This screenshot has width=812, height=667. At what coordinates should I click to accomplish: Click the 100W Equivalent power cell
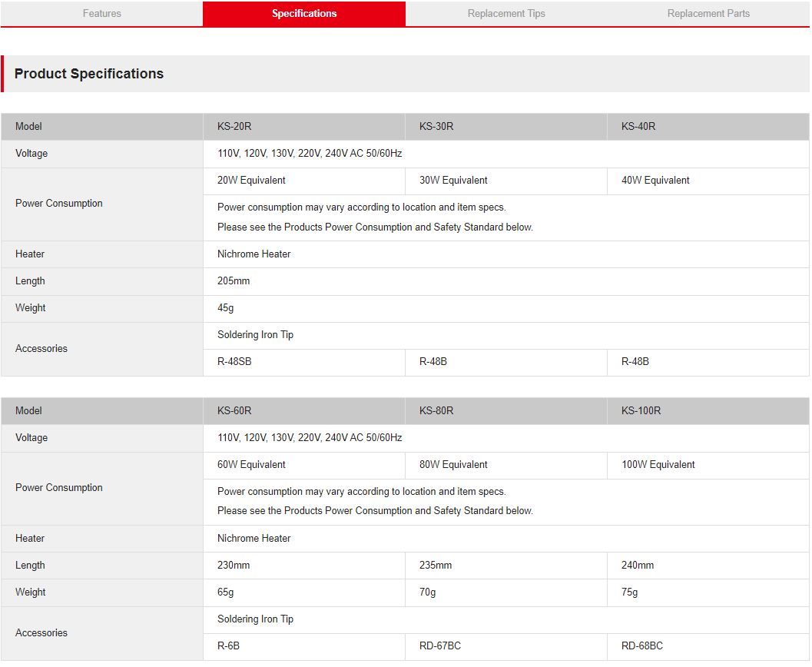[658, 465]
